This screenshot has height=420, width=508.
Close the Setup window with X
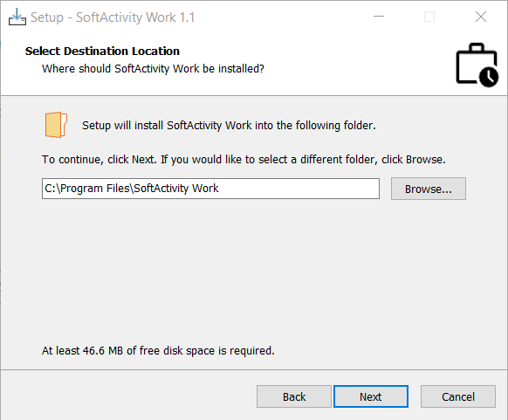click(x=481, y=17)
